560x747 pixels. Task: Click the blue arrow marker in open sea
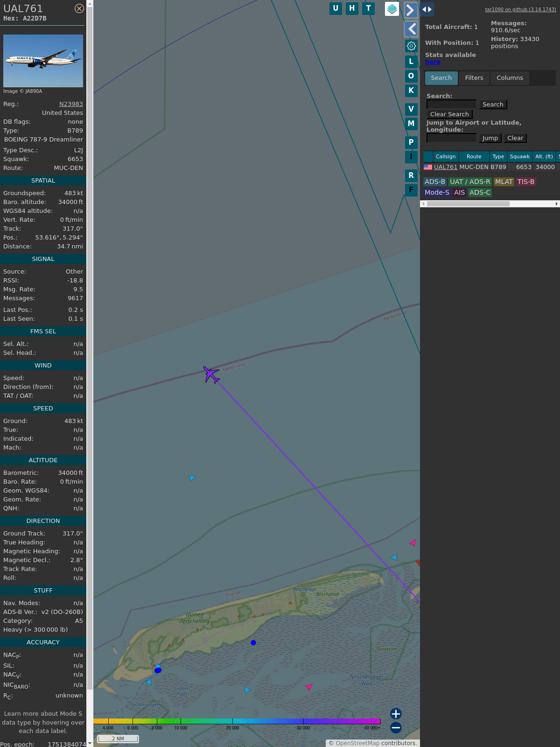(191, 478)
